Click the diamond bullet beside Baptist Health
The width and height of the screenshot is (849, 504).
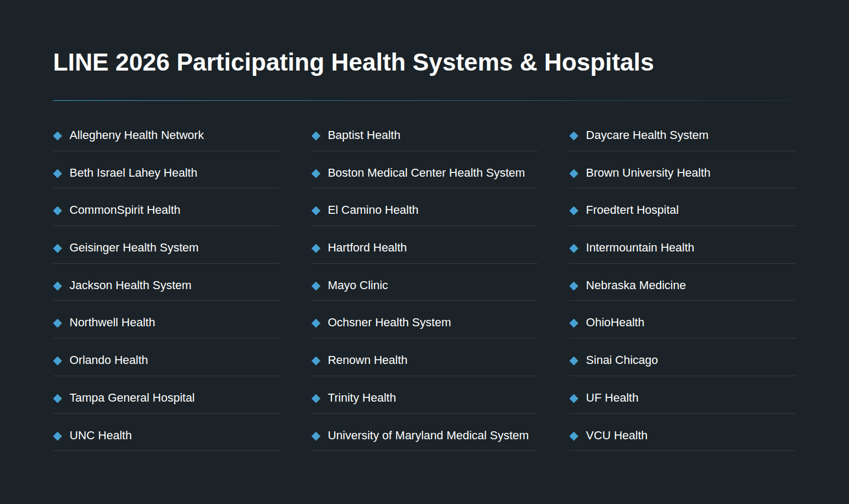pyautogui.click(x=316, y=136)
